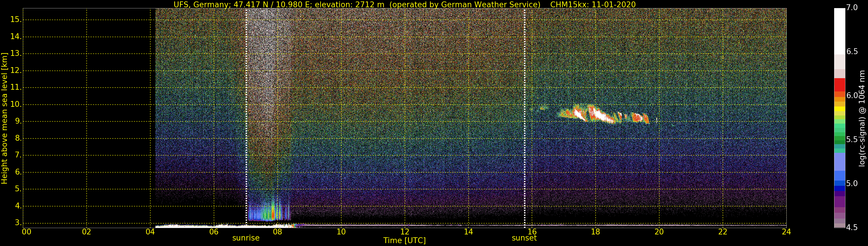Click the '24' time axis tick label
This screenshot has height=246, width=868.
(x=786, y=232)
